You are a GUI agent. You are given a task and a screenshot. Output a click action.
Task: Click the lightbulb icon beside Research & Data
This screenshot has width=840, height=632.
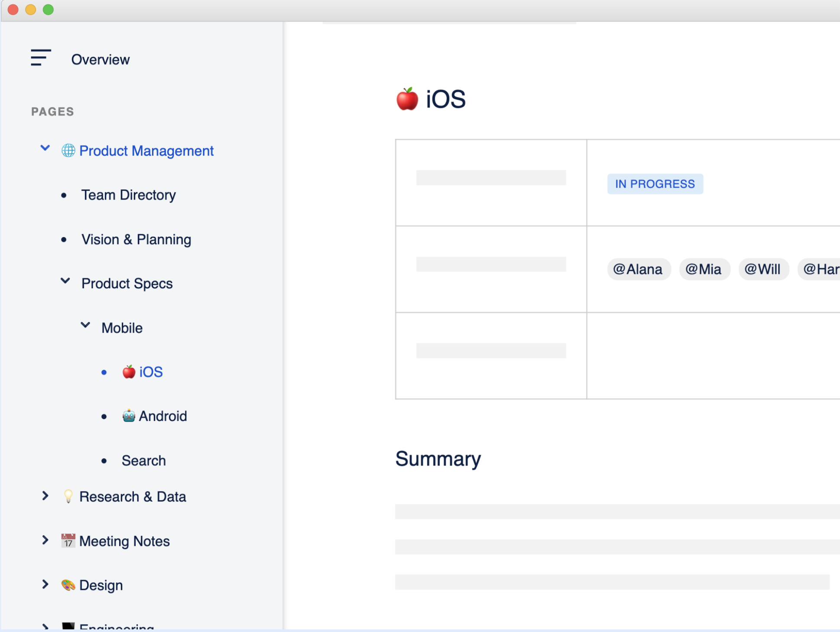coord(68,497)
